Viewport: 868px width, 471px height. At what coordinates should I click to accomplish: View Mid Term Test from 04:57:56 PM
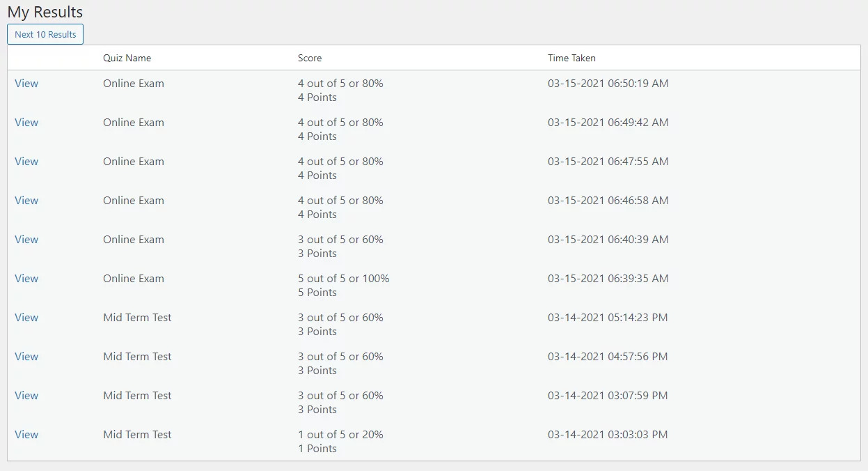click(26, 357)
